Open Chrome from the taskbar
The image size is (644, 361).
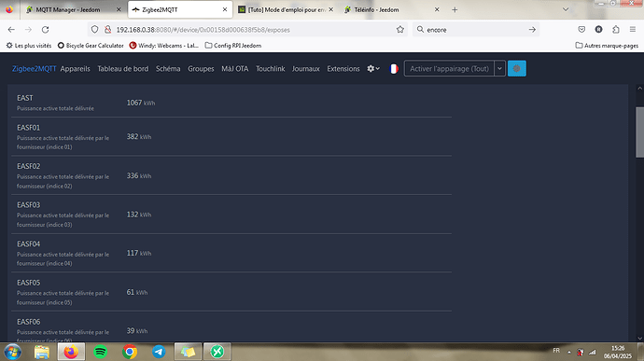tap(130, 352)
